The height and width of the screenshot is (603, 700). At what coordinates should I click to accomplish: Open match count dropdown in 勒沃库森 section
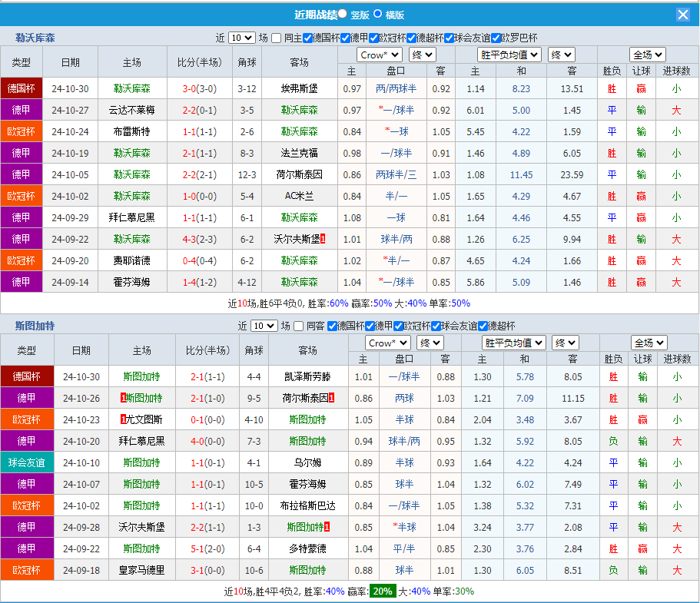(241, 38)
